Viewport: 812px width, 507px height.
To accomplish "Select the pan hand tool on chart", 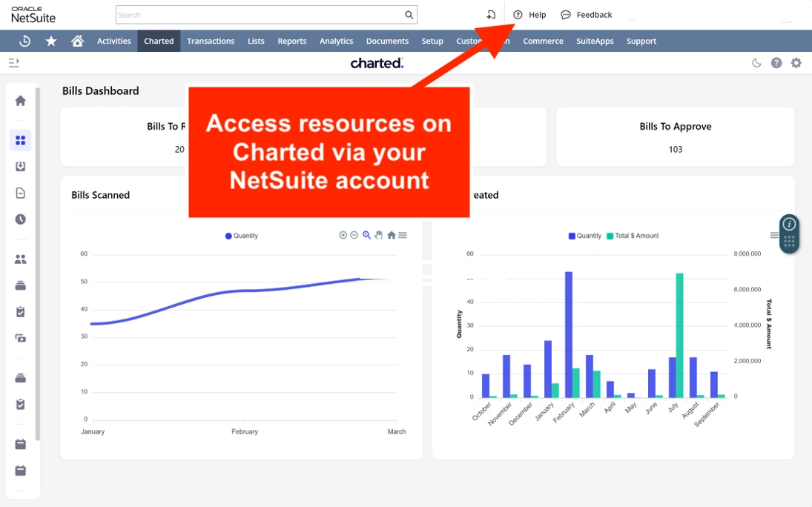I will (x=378, y=235).
